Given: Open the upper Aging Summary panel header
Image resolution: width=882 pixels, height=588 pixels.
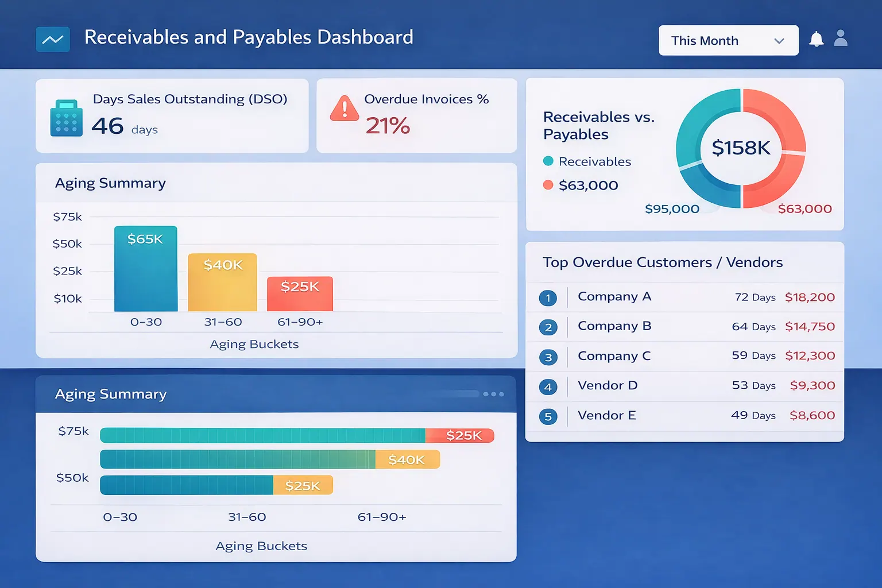Looking at the screenshot, I should click(111, 183).
